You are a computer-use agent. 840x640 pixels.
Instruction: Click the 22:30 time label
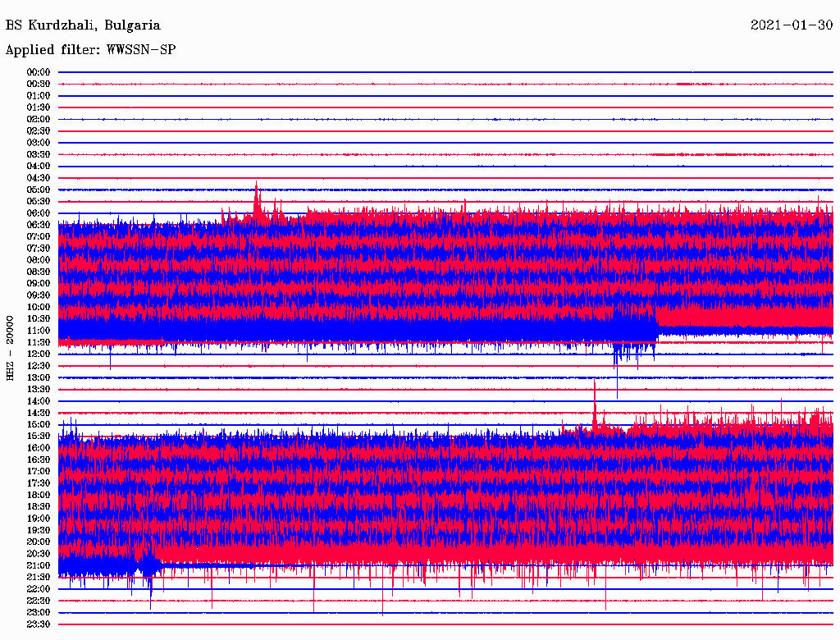tap(39, 601)
